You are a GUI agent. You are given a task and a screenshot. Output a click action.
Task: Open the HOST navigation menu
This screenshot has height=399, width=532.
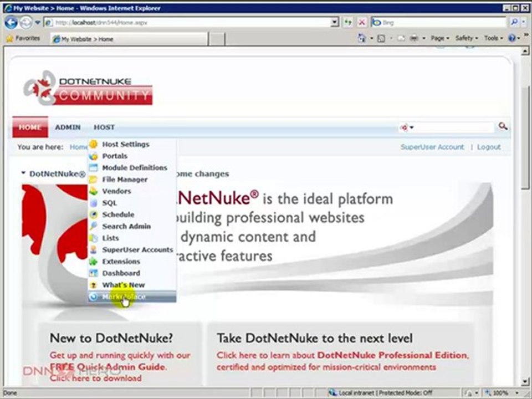click(104, 127)
